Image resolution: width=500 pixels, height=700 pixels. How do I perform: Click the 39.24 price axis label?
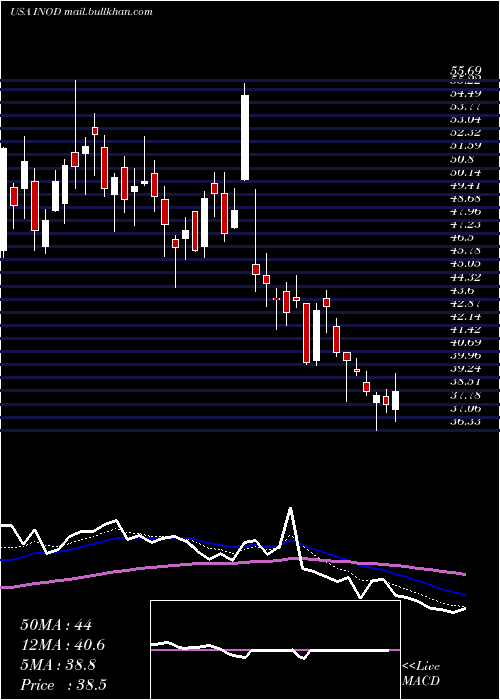click(465, 368)
